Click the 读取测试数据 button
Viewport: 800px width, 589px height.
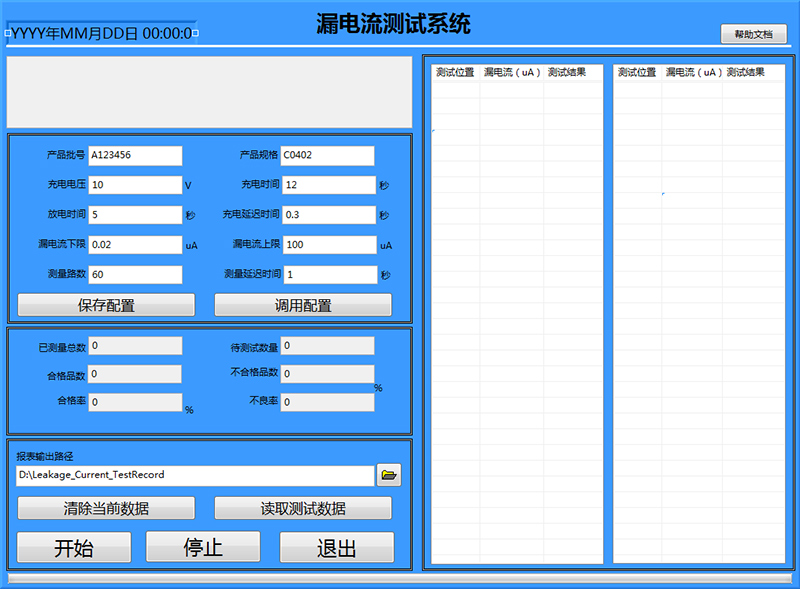tap(303, 508)
